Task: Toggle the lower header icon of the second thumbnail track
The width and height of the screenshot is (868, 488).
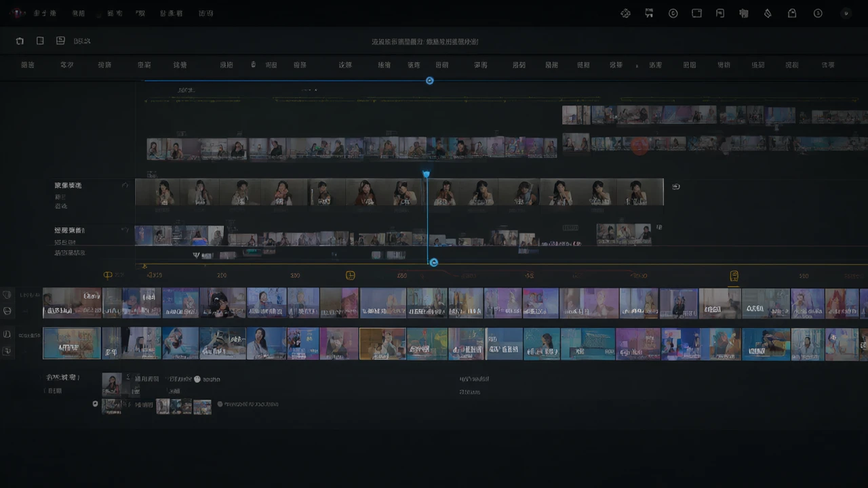Action: pos(7,350)
